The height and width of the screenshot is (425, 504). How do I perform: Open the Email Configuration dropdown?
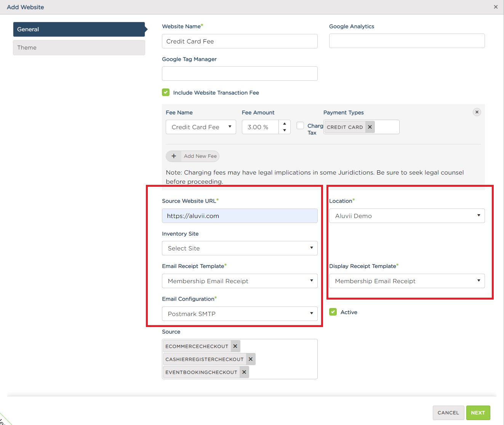240,314
